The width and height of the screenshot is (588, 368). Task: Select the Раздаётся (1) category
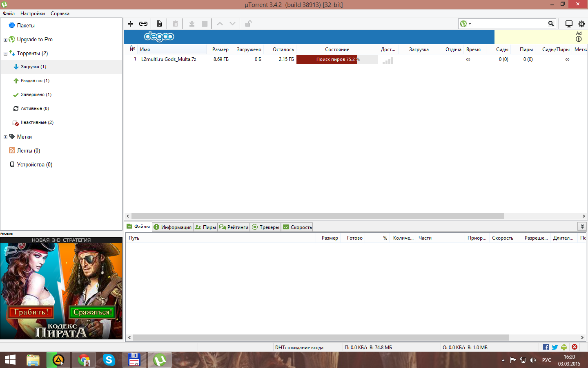pos(35,81)
